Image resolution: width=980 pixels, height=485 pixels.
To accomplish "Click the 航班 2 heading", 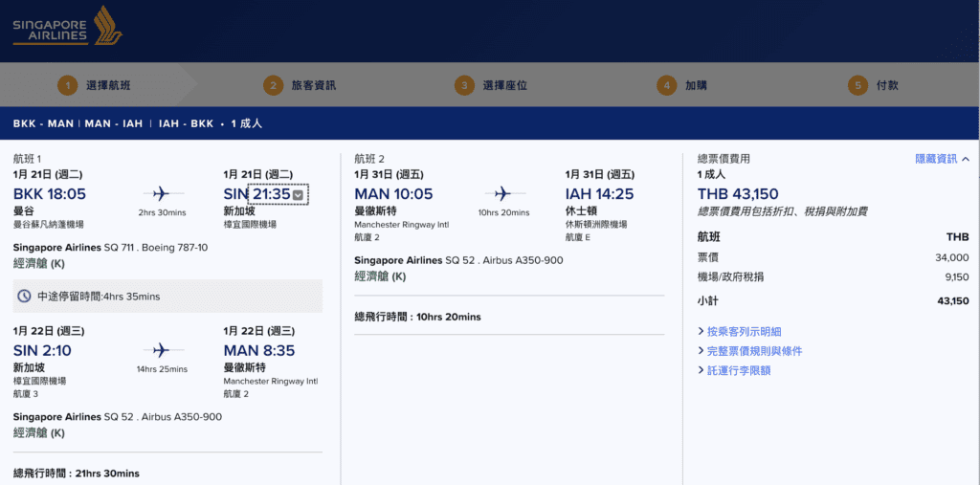I will click(368, 160).
